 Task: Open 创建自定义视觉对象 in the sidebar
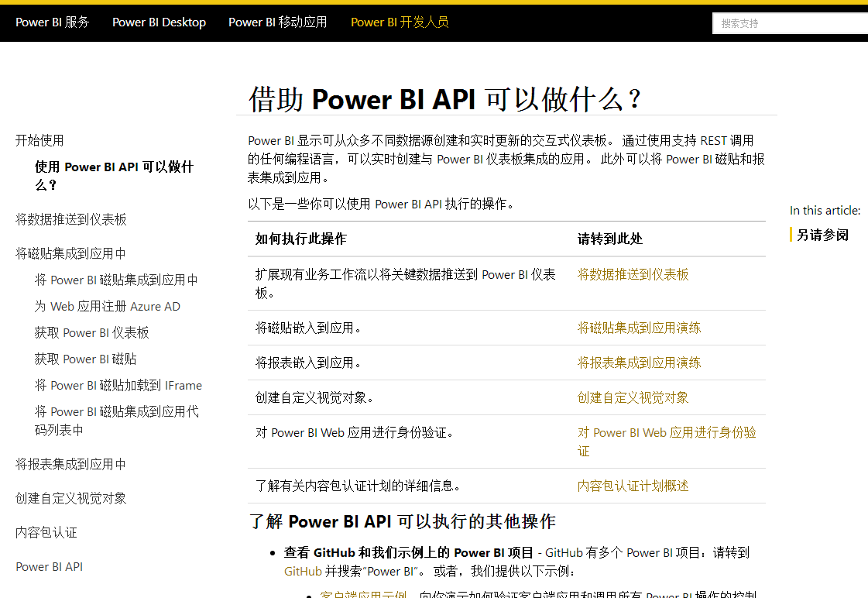(x=71, y=498)
